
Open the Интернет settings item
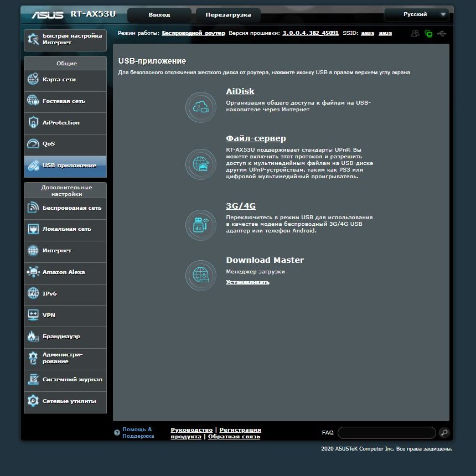(x=65, y=252)
